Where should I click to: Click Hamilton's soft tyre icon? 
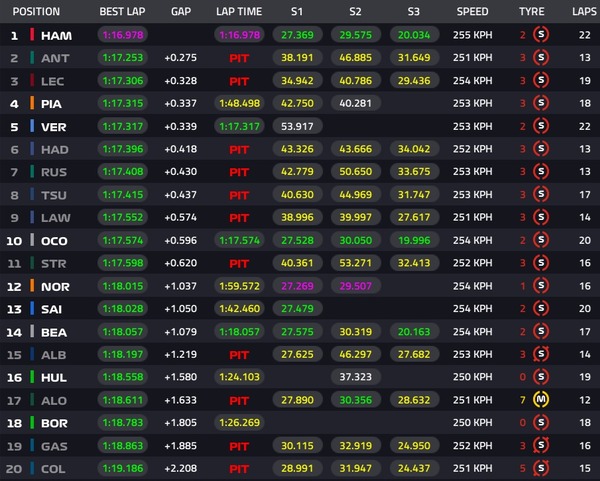(x=541, y=35)
